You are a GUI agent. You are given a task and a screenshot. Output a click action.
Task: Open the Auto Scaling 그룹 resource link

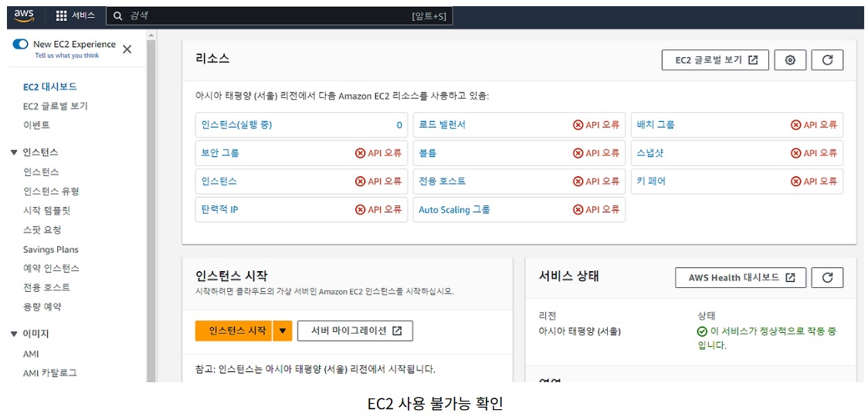[454, 210]
